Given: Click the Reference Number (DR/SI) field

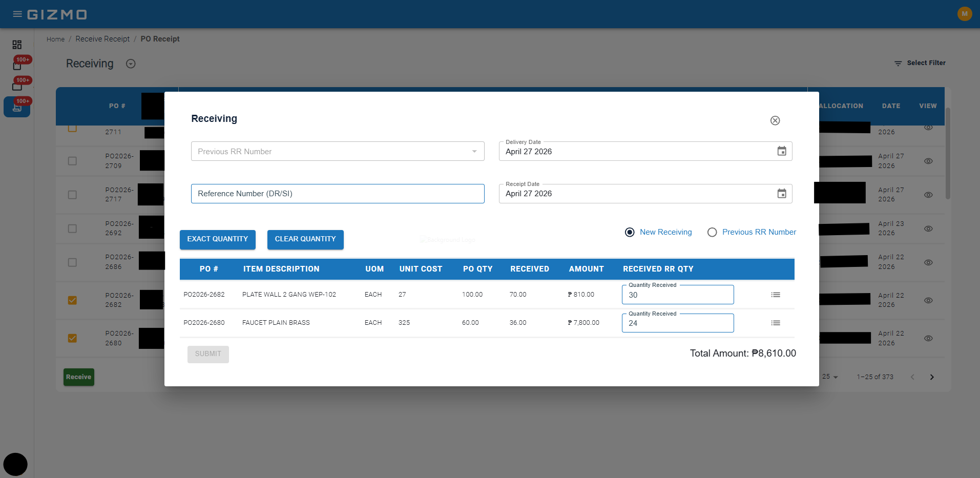Looking at the screenshot, I should coord(338,194).
